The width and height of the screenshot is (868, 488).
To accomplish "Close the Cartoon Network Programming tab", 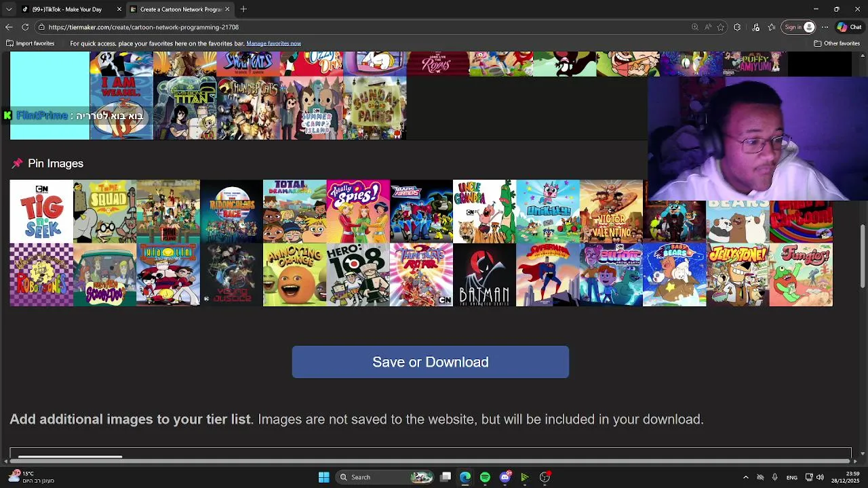I will (x=227, y=9).
